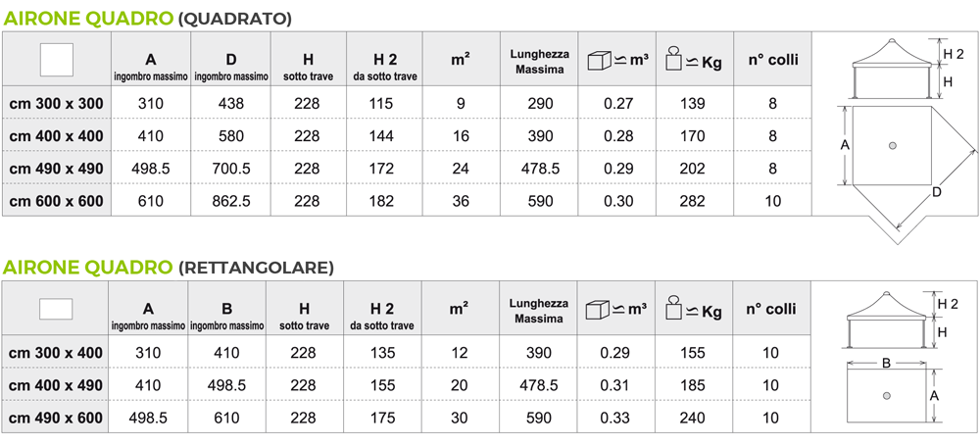The image size is (980, 446).
Task: Click the center dot of the rectangular plan diagram
Action: pos(885,395)
